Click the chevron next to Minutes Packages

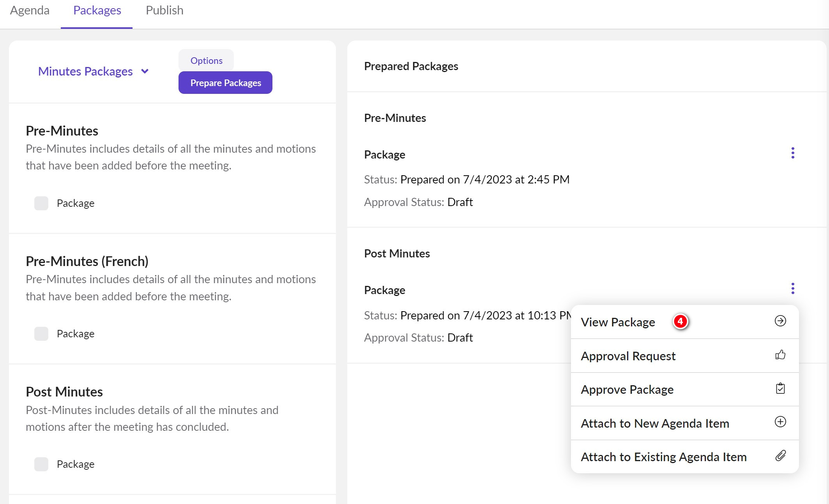coord(145,72)
